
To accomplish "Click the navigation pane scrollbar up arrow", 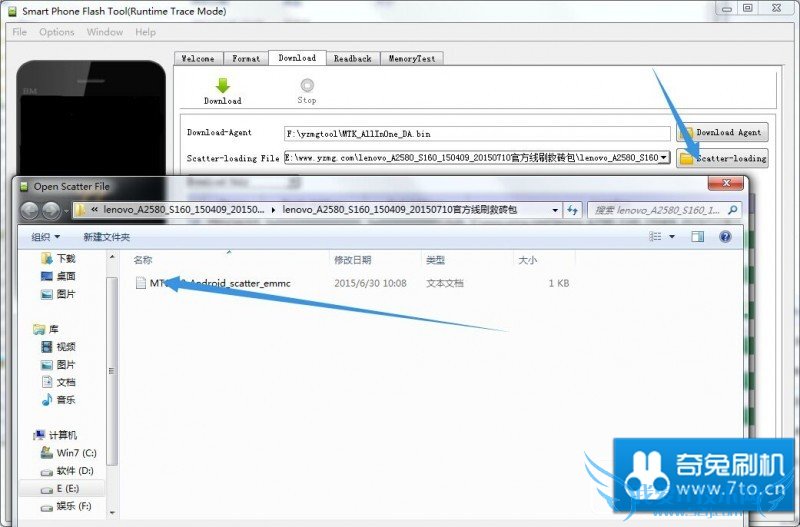I will tap(112, 258).
